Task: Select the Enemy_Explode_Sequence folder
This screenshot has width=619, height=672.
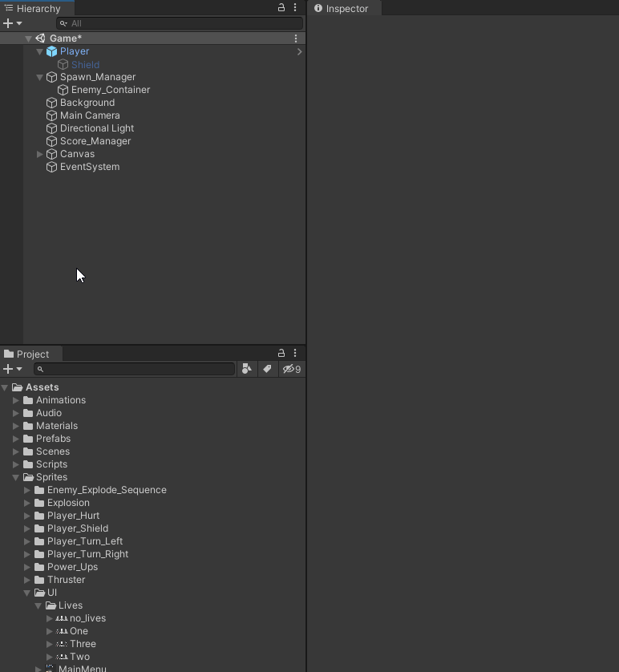Action: pos(107,490)
